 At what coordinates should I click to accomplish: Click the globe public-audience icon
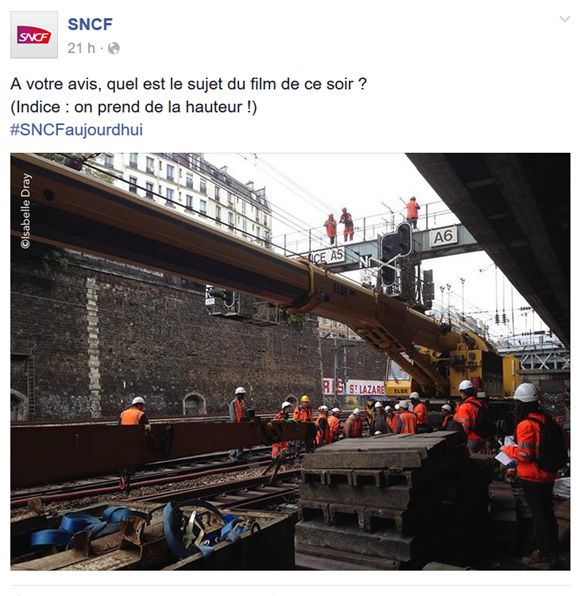[114, 48]
